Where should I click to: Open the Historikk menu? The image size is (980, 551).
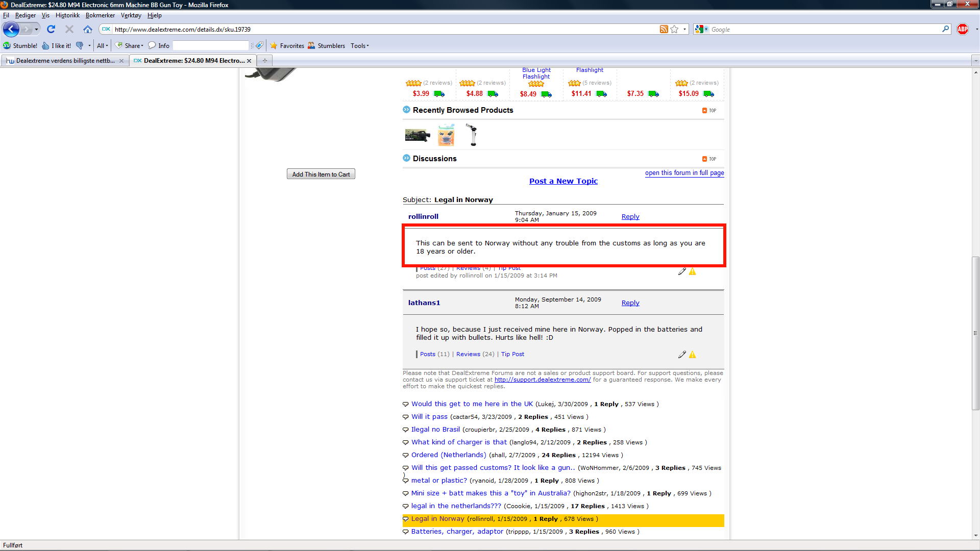click(x=67, y=15)
